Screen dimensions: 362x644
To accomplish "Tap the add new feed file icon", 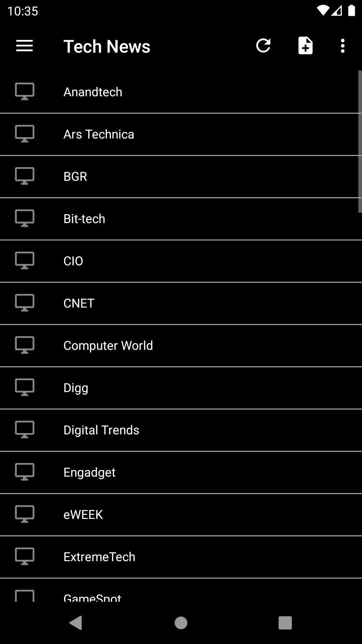I will (305, 46).
